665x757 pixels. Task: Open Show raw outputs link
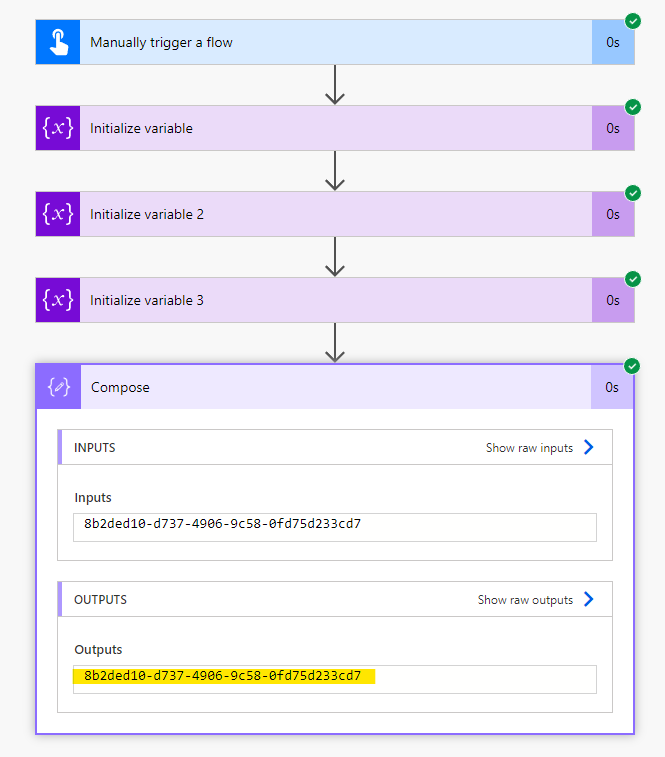click(x=525, y=600)
